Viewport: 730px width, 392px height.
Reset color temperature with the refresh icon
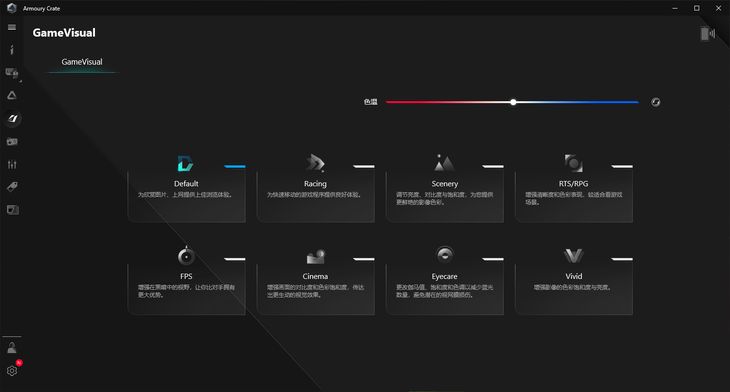click(x=656, y=102)
